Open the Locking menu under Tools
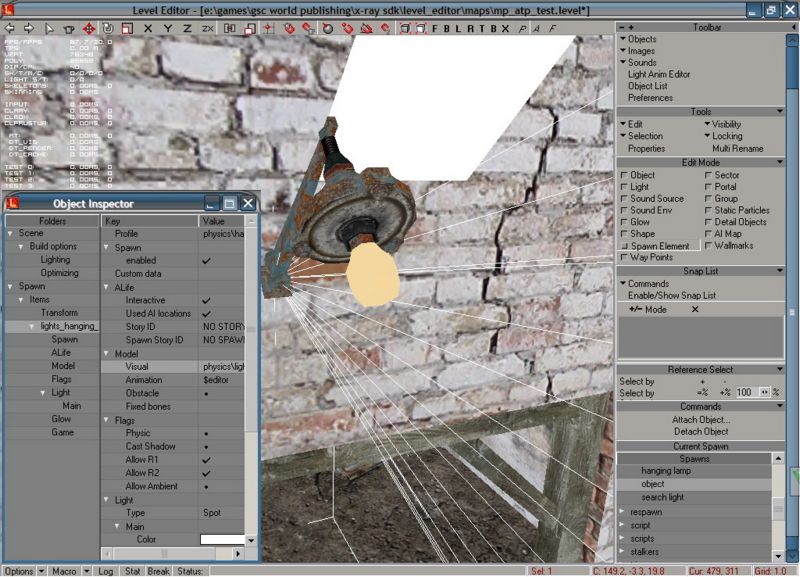Image resolution: width=800 pixels, height=577 pixels. click(723, 136)
